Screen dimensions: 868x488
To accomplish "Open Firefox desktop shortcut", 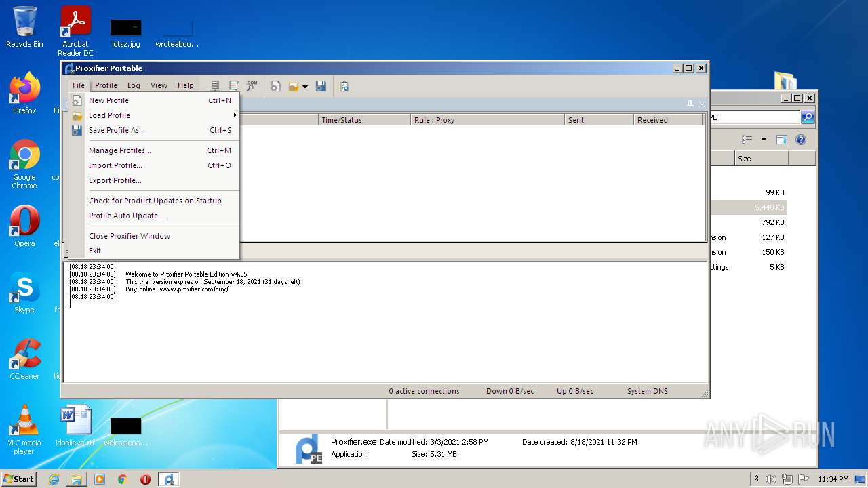I will 24,93.
